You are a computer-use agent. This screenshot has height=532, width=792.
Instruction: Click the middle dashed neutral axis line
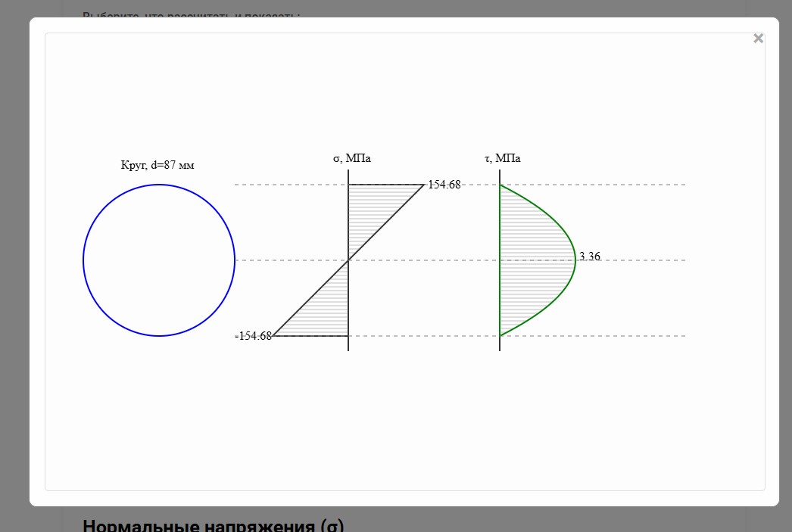(x=644, y=260)
